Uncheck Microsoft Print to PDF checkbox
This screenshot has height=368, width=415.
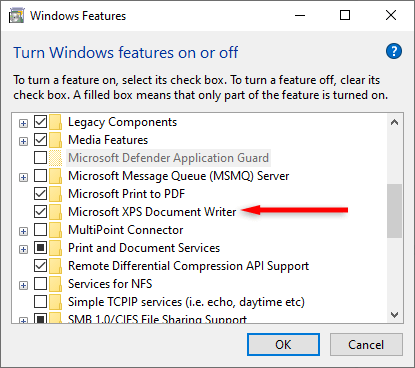[40, 194]
